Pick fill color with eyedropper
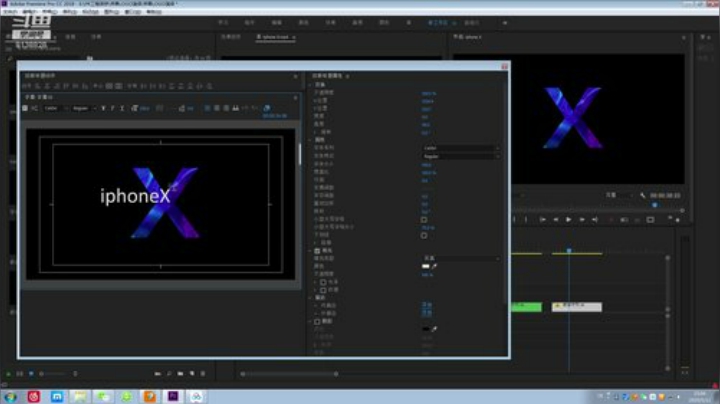Screen dimensions: 720x404 [434, 266]
